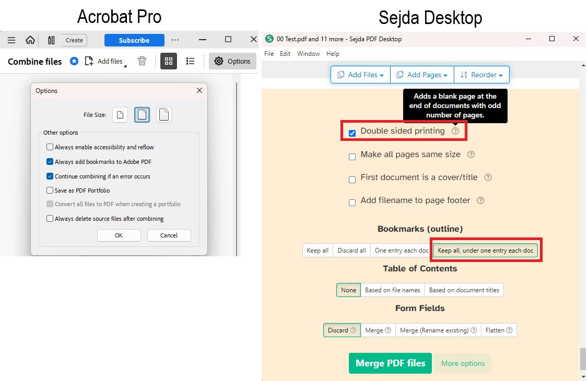Click help icon beside Add filename to page footer

pyautogui.click(x=480, y=200)
